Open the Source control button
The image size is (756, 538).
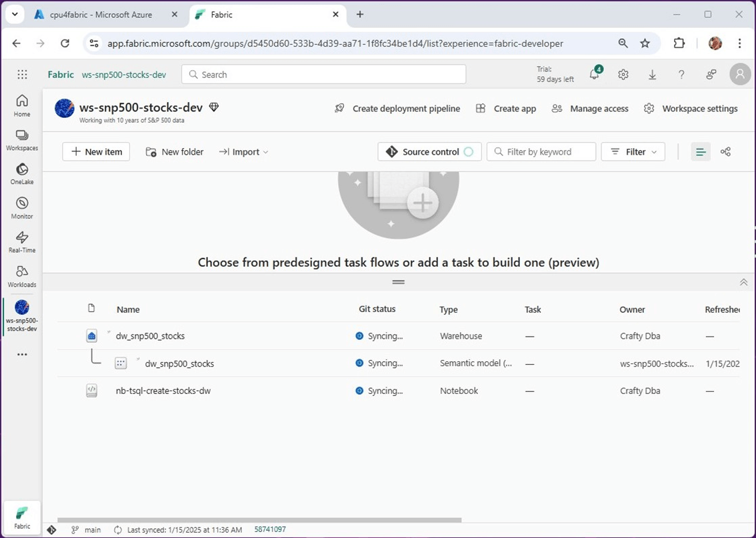[x=430, y=152]
